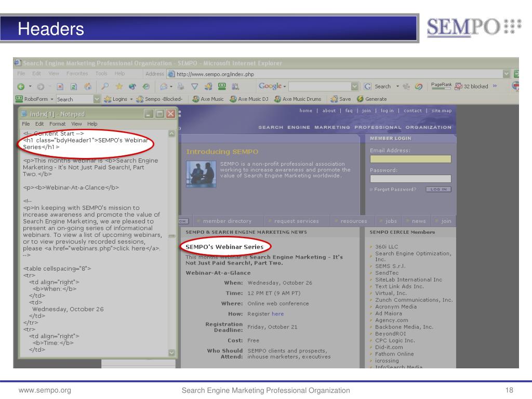
Task: Open the Search magnifier toolbar icon
Action: [105, 87]
